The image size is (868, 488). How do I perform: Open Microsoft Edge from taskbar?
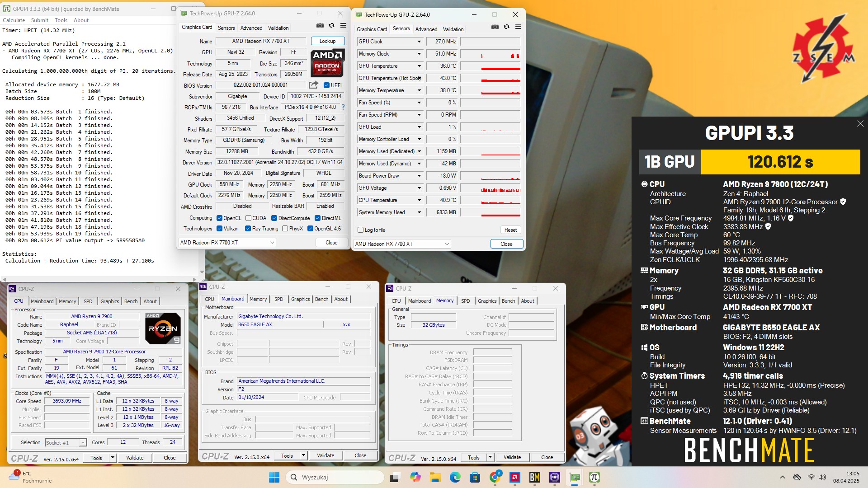[455, 477]
